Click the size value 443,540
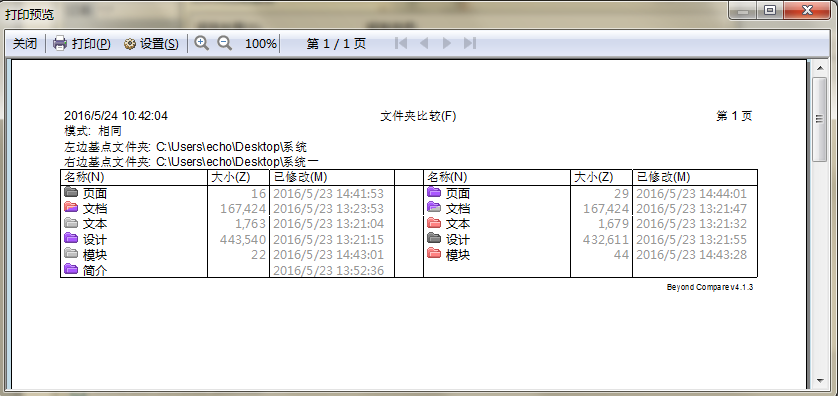The height and width of the screenshot is (396, 838). [243, 239]
